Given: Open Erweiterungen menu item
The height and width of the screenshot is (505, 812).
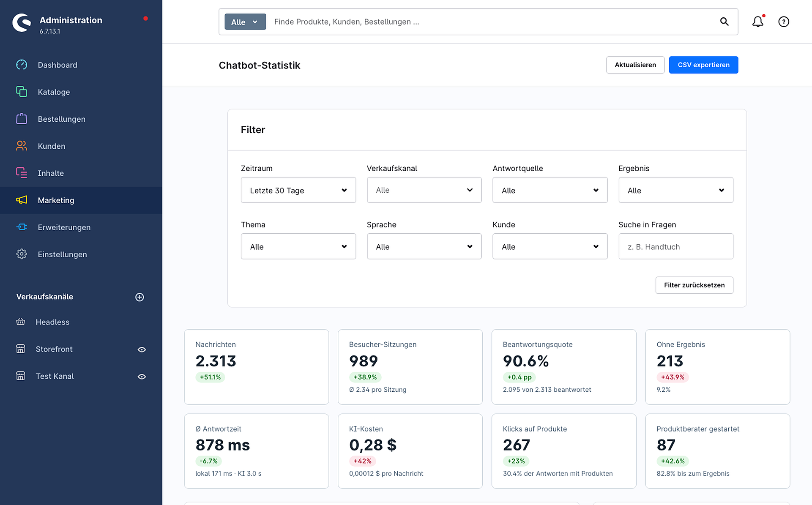Looking at the screenshot, I should click(x=81, y=227).
